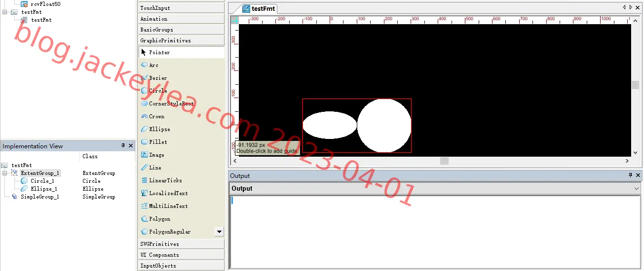Select the Line tool icon
Screen dimensions: 644x271
[x=145, y=168]
